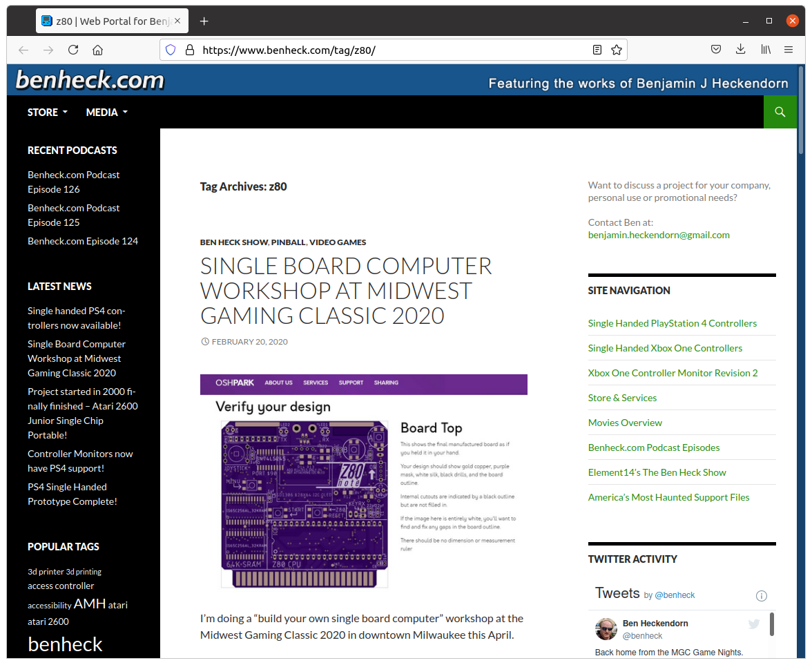The width and height of the screenshot is (812, 665).
Task: Select the 3d printing tag
Action: [84, 572]
